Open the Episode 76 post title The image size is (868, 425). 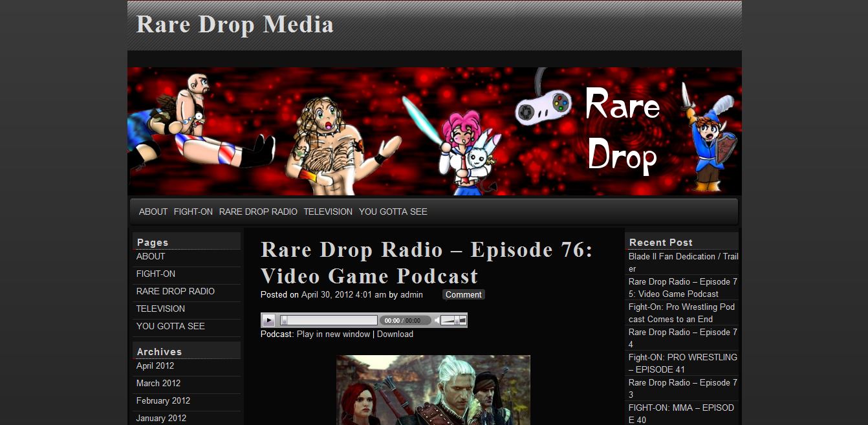point(427,263)
